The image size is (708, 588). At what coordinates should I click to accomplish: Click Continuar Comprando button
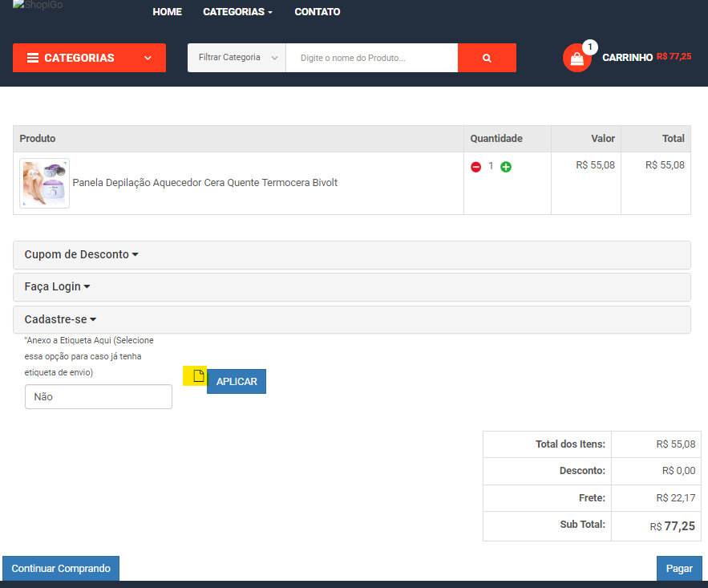pyautogui.click(x=61, y=568)
